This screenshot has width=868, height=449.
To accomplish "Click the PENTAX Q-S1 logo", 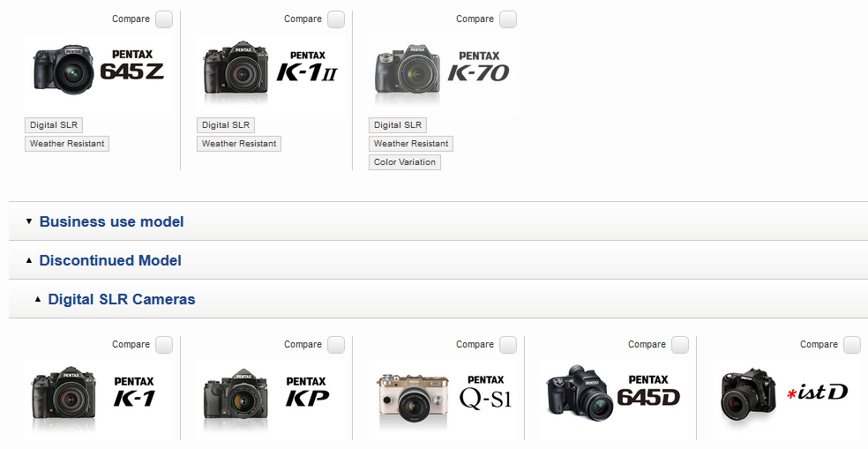I will (485, 392).
